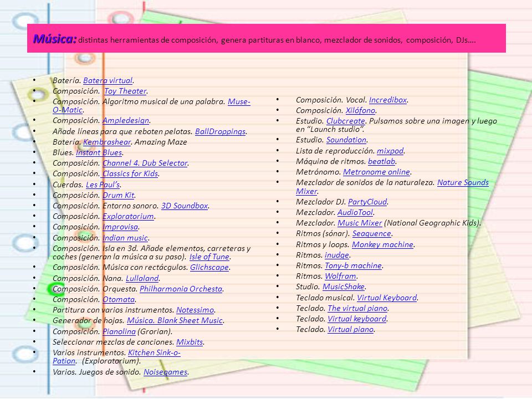Image resolution: width=532 pixels, height=399 pixels.
Task: Follow the Muse-O-Matic link
Action: 239,101
